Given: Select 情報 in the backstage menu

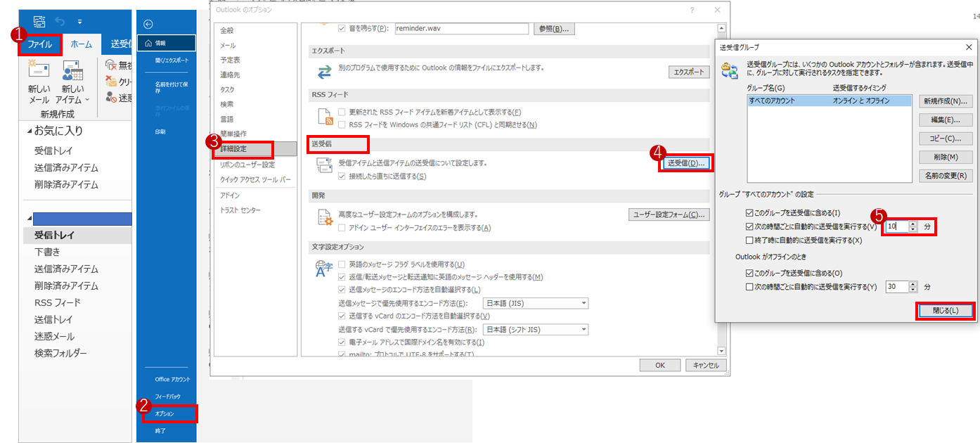Looking at the screenshot, I should [x=167, y=43].
